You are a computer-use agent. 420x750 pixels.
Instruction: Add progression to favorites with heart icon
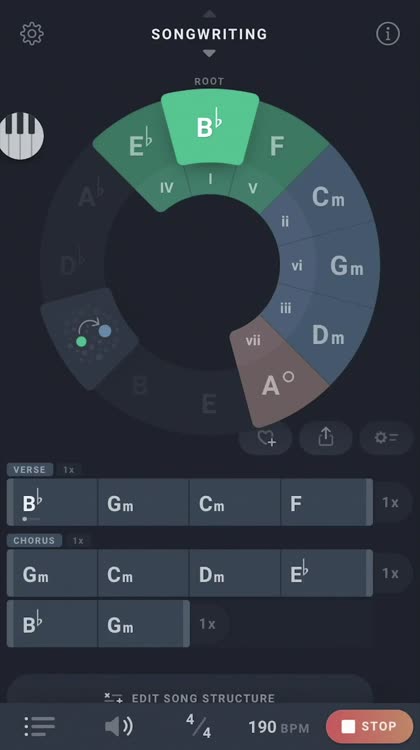pyautogui.click(x=265, y=437)
